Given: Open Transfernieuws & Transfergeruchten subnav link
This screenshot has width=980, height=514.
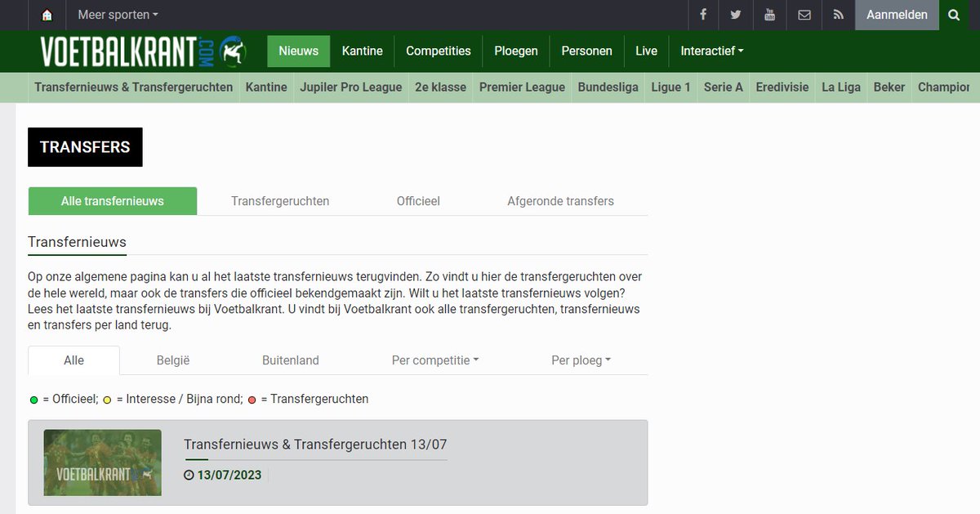Looking at the screenshot, I should point(134,87).
